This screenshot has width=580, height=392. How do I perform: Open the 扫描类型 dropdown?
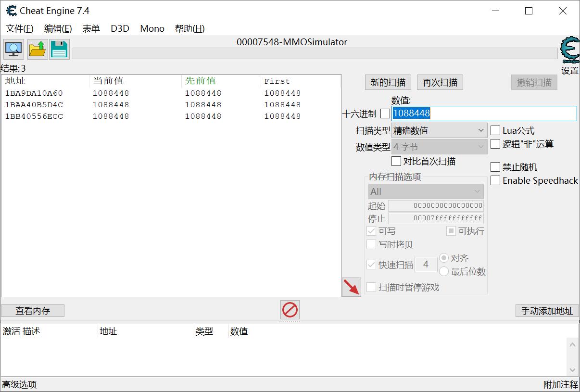pyautogui.click(x=440, y=130)
